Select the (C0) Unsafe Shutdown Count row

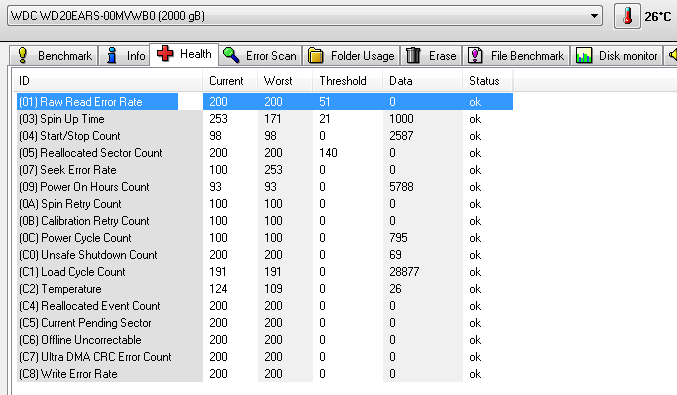click(x=264, y=255)
